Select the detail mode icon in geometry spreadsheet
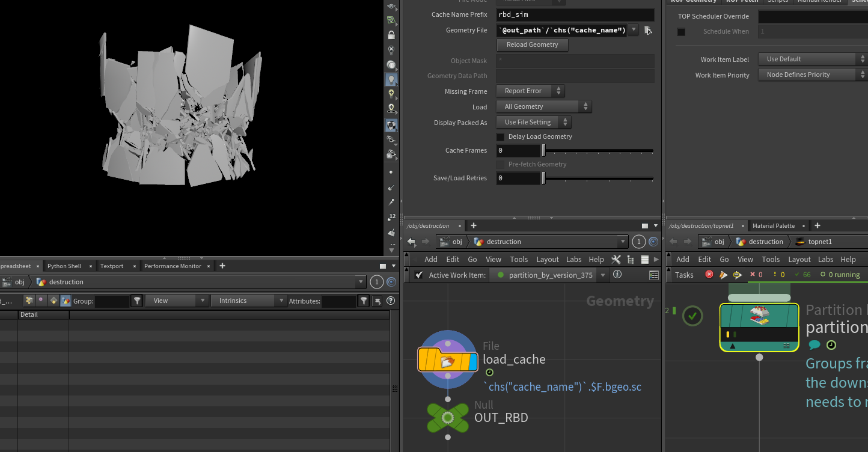 click(x=66, y=301)
